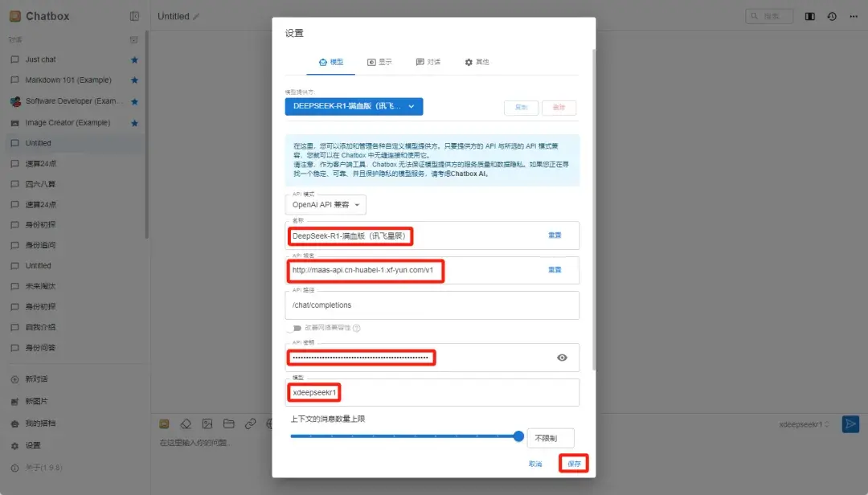Open the OpenAI API 兼容 mode dropdown
Viewport: 868px width, 495px height.
(x=325, y=205)
